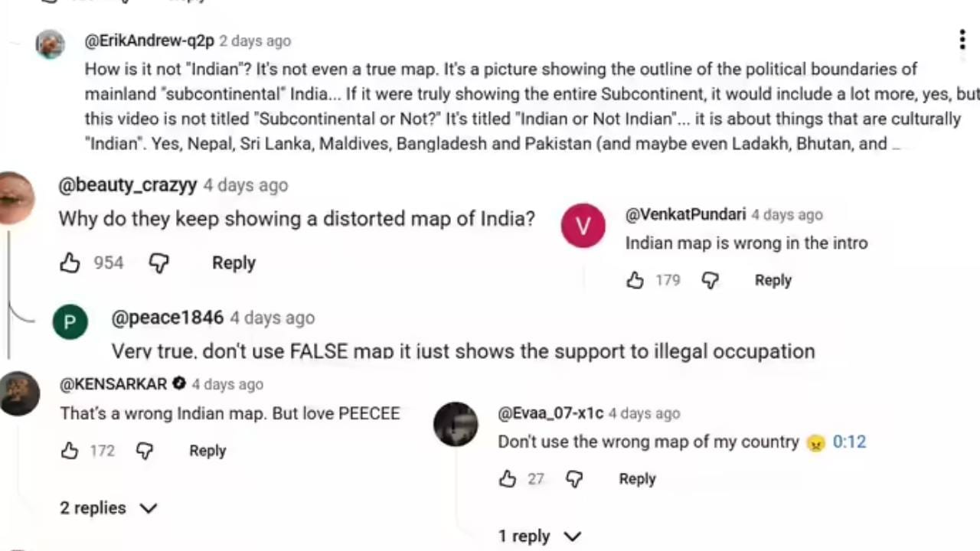The height and width of the screenshot is (551, 980).
Task: Dislike the comment by @beauty_crazyy
Action: click(x=158, y=263)
